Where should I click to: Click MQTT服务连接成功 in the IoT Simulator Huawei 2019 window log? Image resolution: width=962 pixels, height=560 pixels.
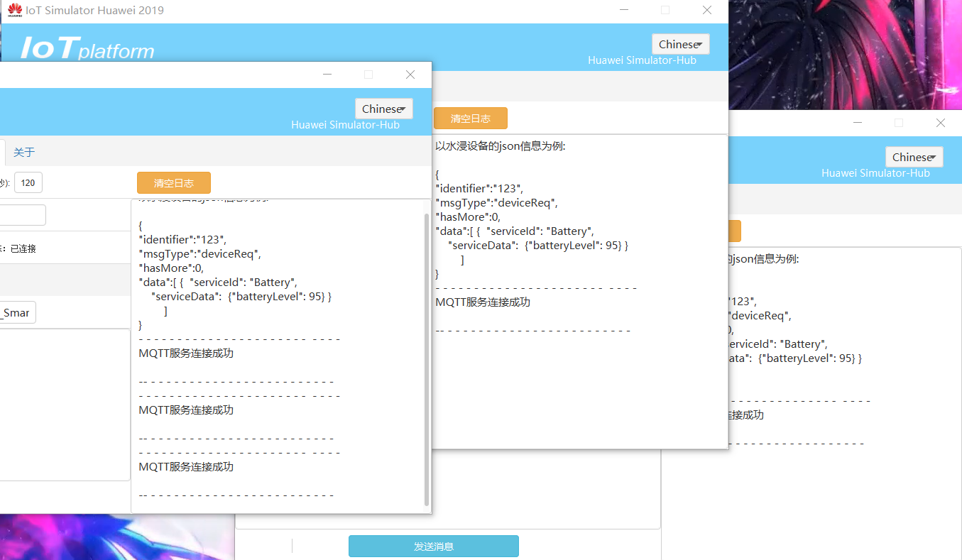[483, 302]
